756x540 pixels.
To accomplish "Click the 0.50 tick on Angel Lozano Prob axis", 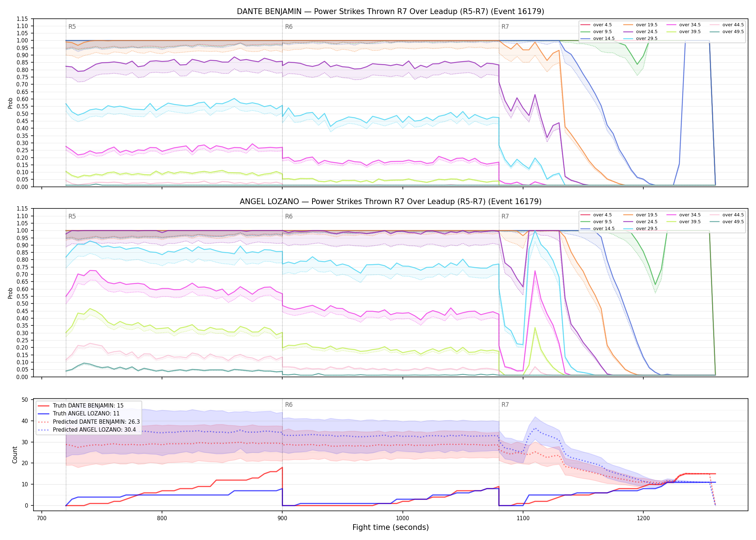I will point(22,304).
